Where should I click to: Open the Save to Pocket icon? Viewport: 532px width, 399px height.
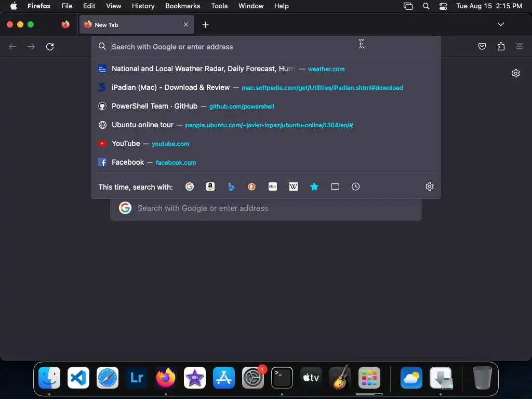coord(482,46)
